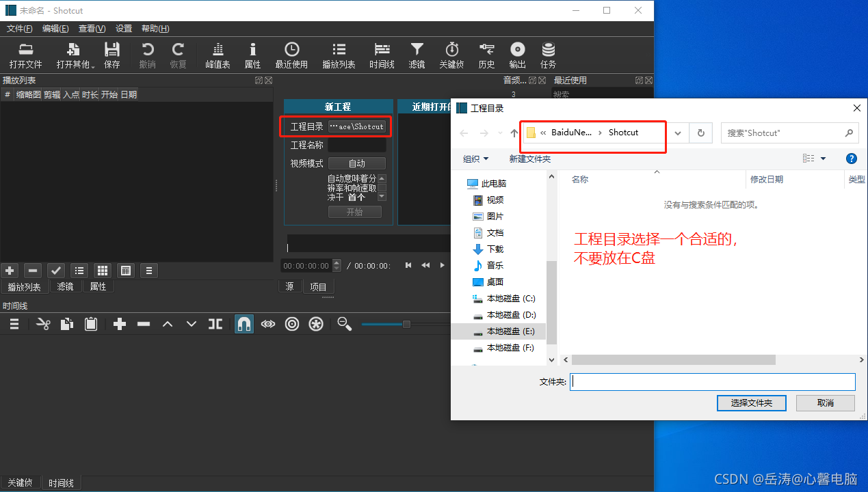Viewport: 868px width, 492px height.
Task: Open 视频模式 自动 dropdown button
Action: pyautogui.click(x=357, y=163)
